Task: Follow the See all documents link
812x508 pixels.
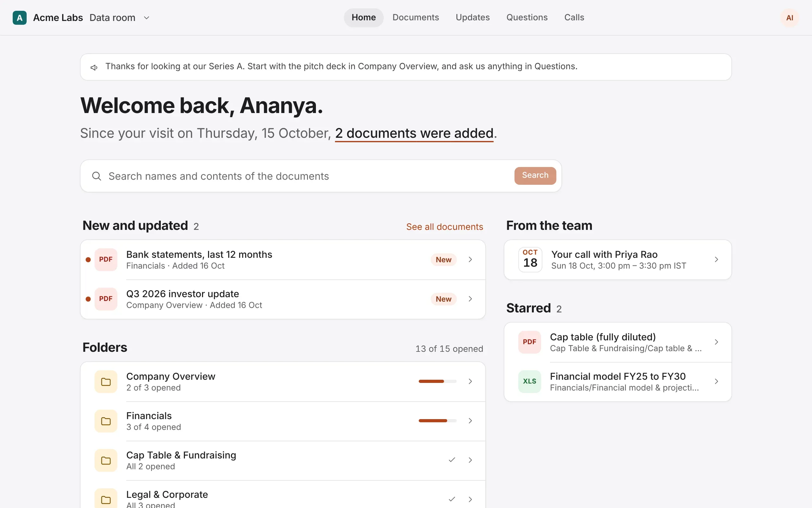Action: click(x=444, y=227)
